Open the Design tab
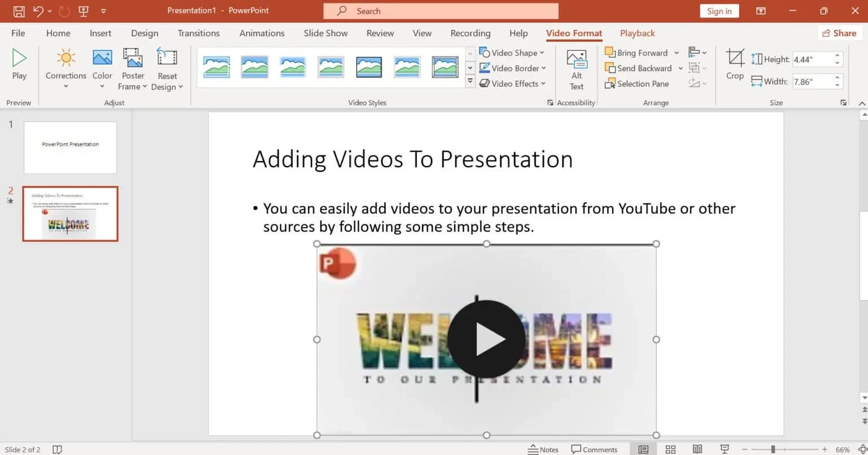Image resolution: width=868 pixels, height=455 pixels. click(x=145, y=33)
